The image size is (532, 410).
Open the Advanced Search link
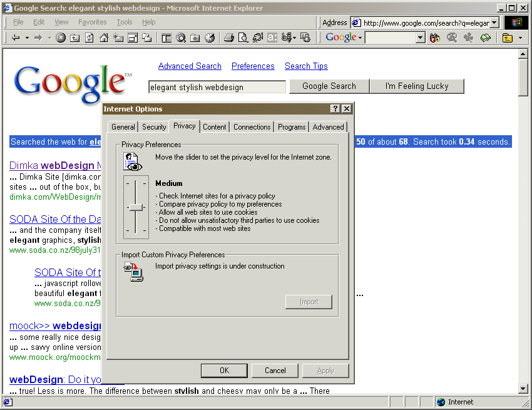coord(190,66)
